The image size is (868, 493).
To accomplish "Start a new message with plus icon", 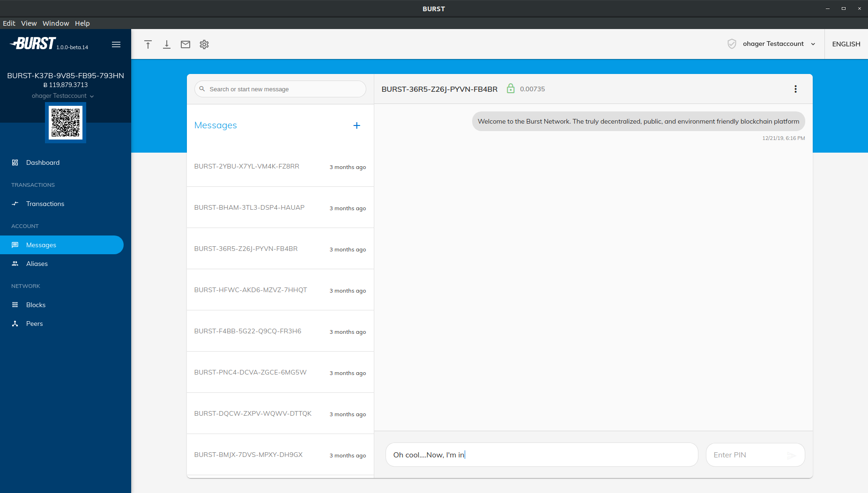I will pos(357,125).
